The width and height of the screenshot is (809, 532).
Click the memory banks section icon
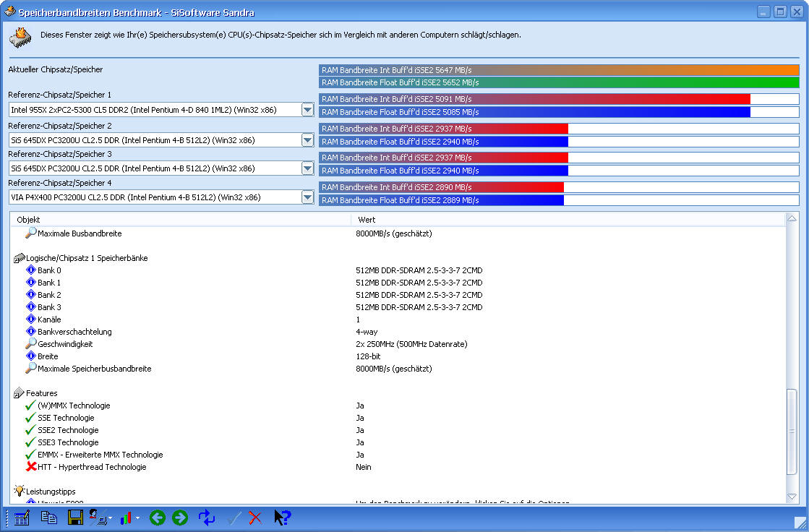(x=19, y=257)
